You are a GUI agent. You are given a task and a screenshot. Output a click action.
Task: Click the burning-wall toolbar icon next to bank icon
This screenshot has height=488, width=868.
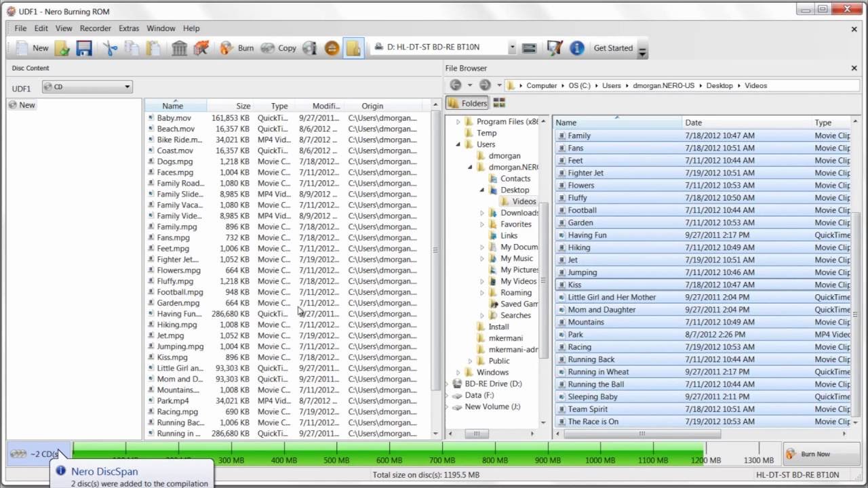201,48
